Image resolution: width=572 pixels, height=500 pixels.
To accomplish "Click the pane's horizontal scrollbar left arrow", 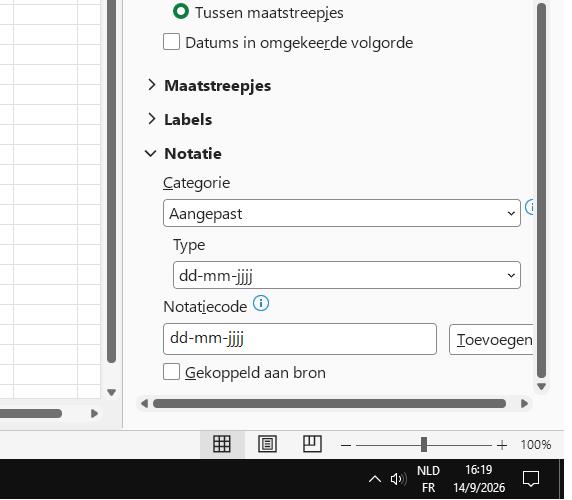I will click(144, 403).
